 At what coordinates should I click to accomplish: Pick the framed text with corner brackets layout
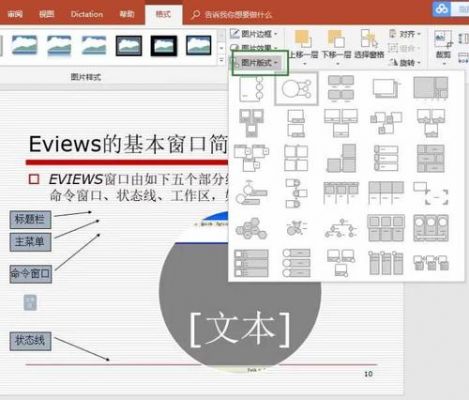(431, 193)
